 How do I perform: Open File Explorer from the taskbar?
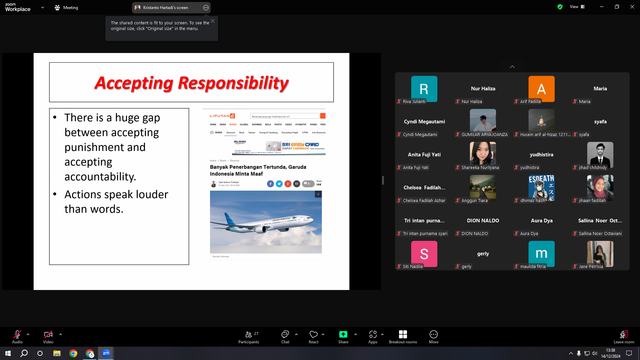tap(57, 353)
